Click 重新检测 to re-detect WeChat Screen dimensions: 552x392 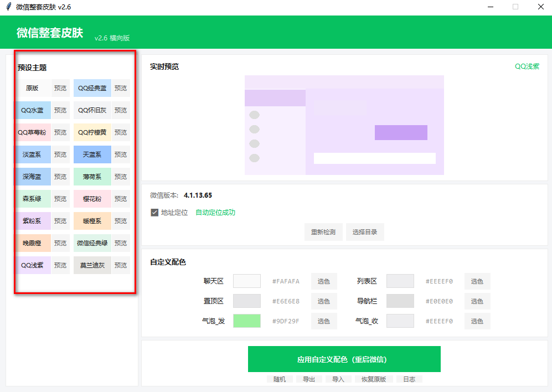click(323, 232)
